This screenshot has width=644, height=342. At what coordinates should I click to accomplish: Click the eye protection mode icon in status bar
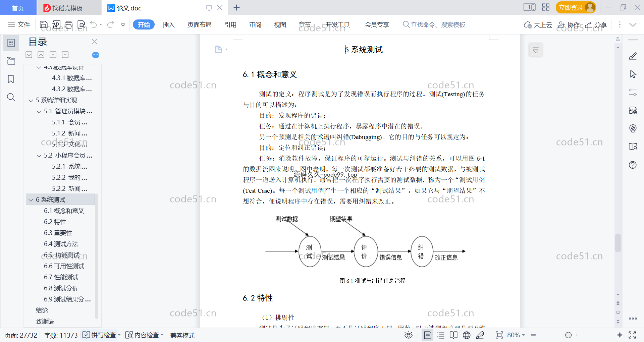pyautogui.click(x=408, y=335)
